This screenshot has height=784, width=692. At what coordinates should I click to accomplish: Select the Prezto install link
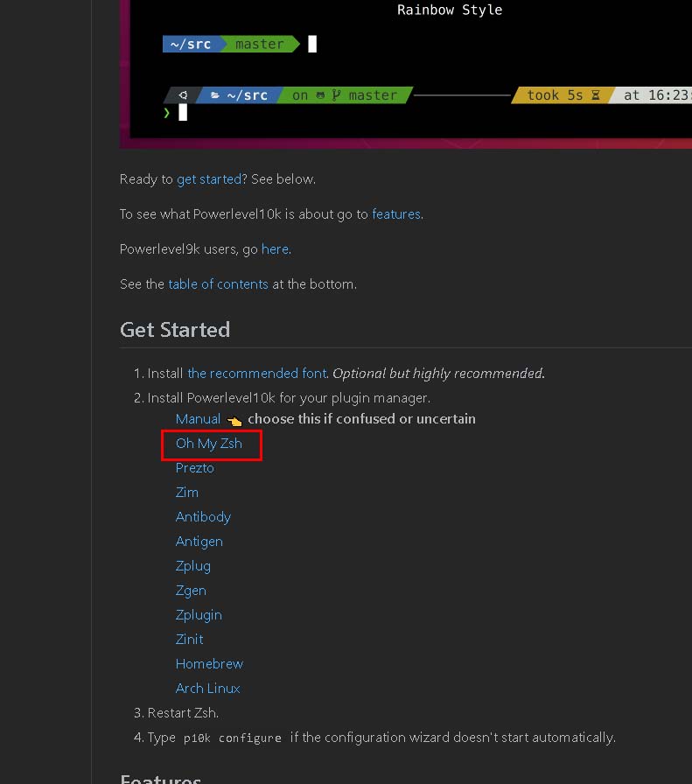coord(194,468)
